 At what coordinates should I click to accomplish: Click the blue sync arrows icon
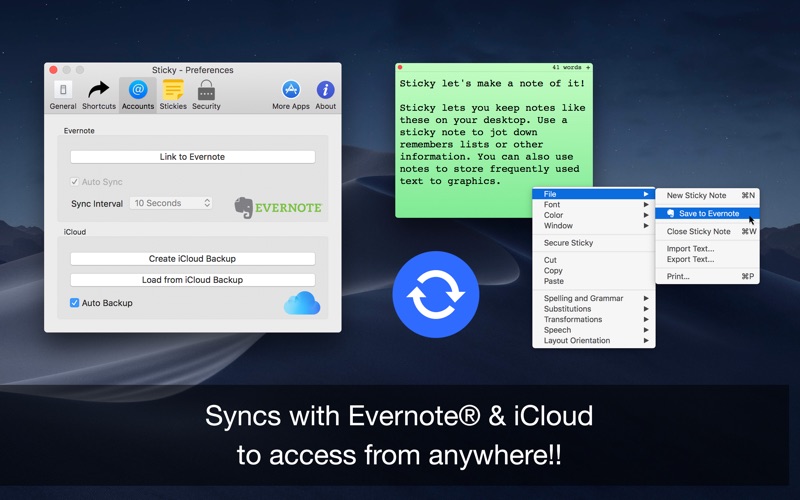[436, 294]
